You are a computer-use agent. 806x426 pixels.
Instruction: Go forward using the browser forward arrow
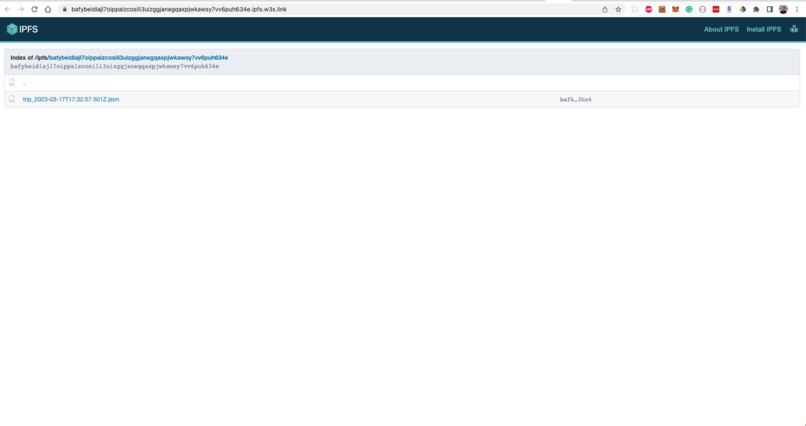tap(21, 9)
